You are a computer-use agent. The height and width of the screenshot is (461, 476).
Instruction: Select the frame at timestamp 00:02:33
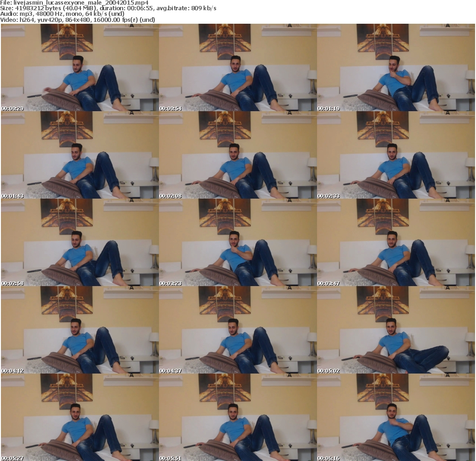(396, 155)
